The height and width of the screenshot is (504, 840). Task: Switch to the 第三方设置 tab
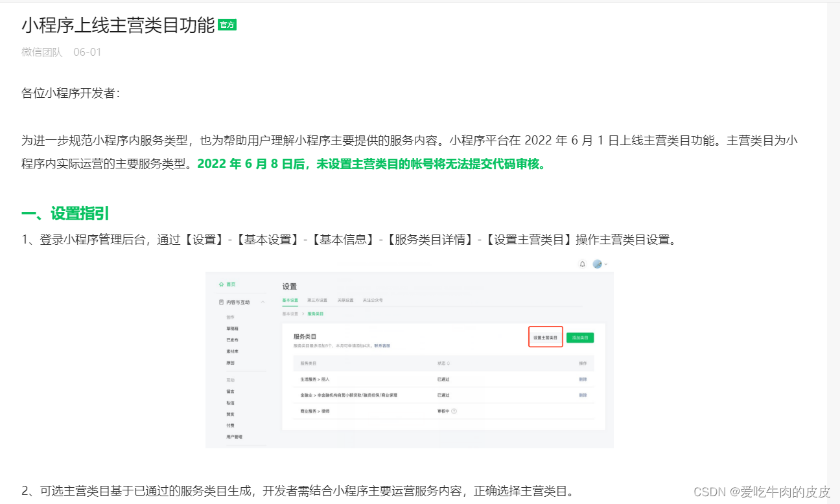318,301
